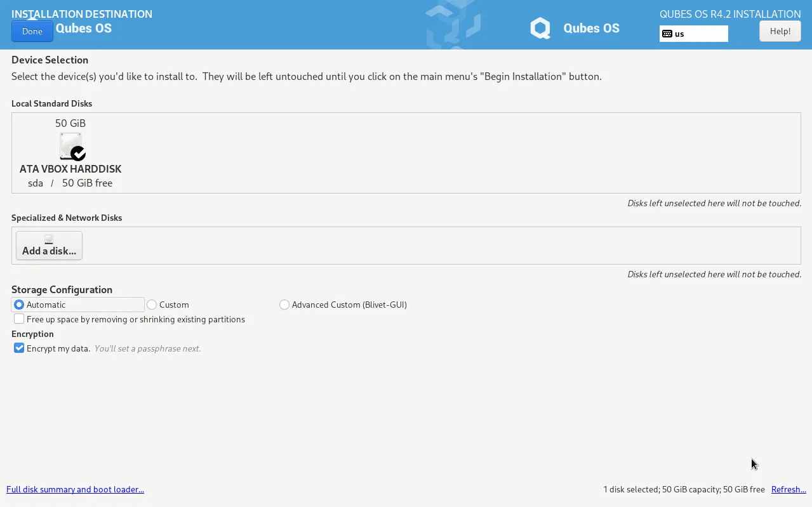This screenshot has width=812, height=507.
Task: Click the Refresh link
Action: (789, 489)
